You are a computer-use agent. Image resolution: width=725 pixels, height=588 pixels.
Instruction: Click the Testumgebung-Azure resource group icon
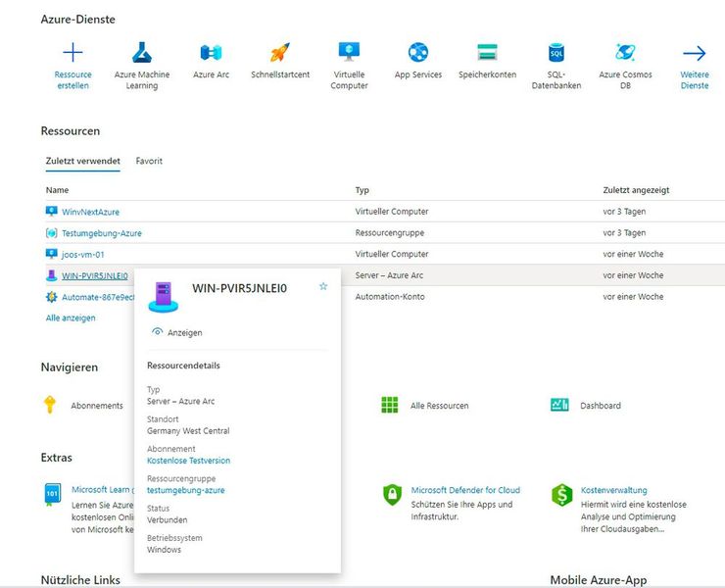pos(51,232)
